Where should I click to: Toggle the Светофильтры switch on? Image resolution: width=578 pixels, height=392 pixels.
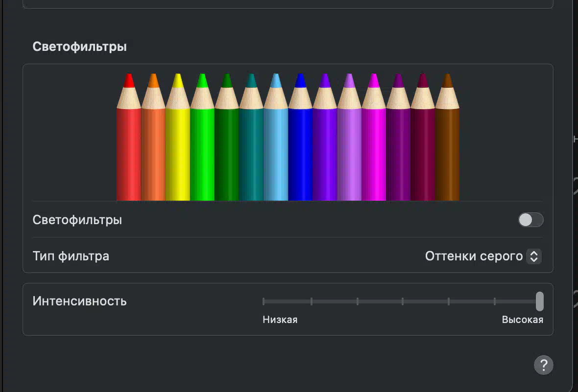pyautogui.click(x=530, y=220)
